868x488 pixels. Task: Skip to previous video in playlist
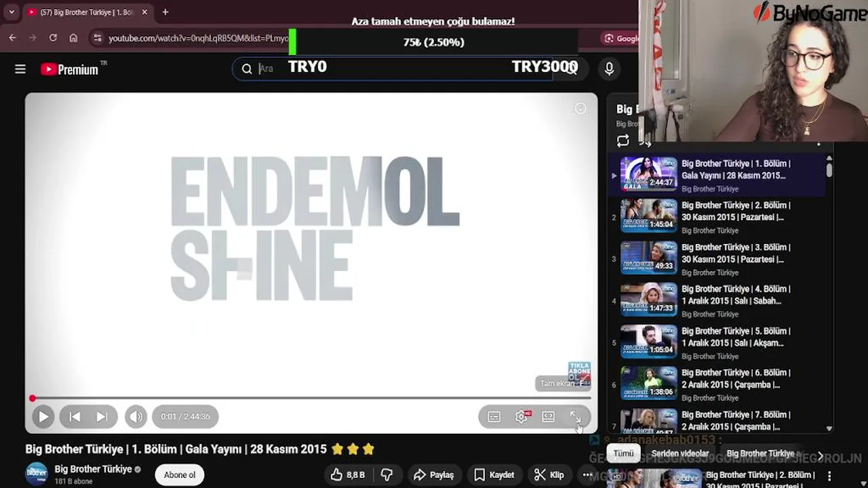pyautogui.click(x=75, y=417)
